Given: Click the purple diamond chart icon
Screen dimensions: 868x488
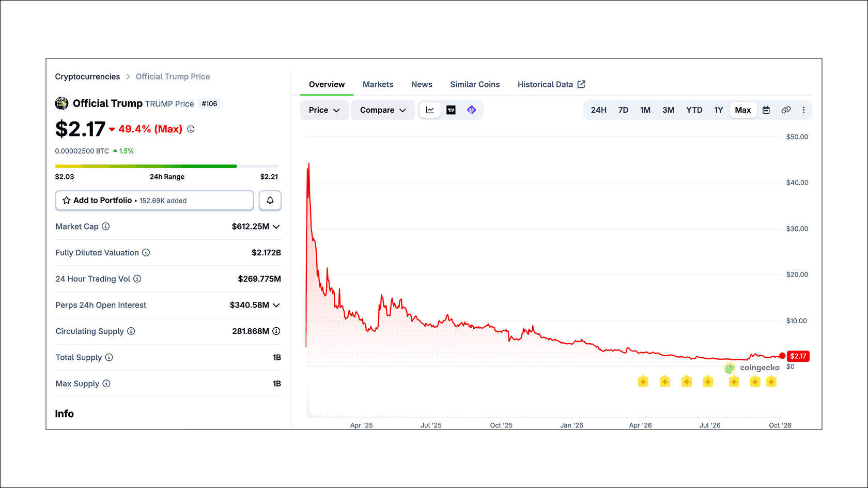Looking at the screenshot, I should [x=471, y=110].
